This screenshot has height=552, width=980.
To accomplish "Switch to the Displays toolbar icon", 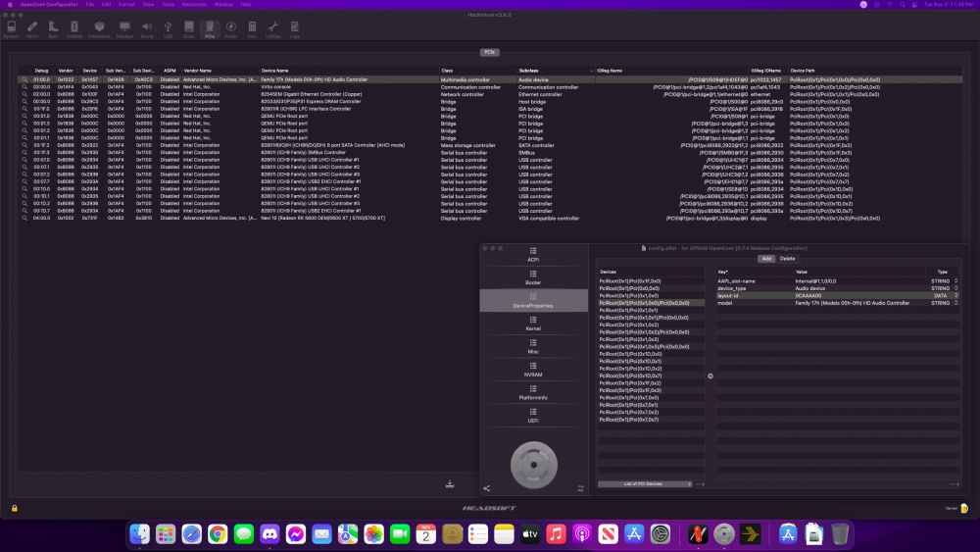I will pos(124,29).
